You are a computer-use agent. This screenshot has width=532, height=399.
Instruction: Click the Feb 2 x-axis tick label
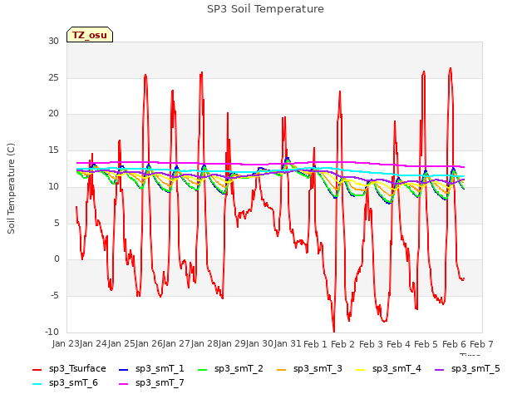[x=342, y=344]
